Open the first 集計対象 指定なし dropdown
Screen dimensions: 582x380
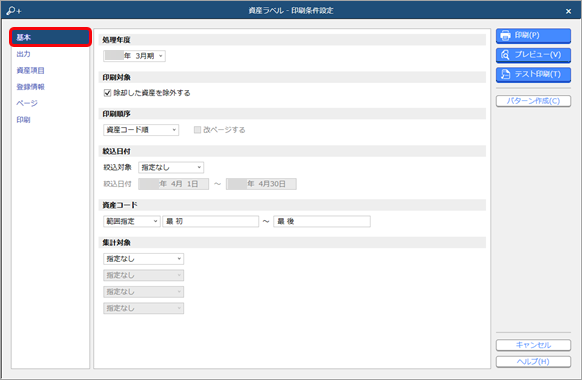[x=143, y=259]
